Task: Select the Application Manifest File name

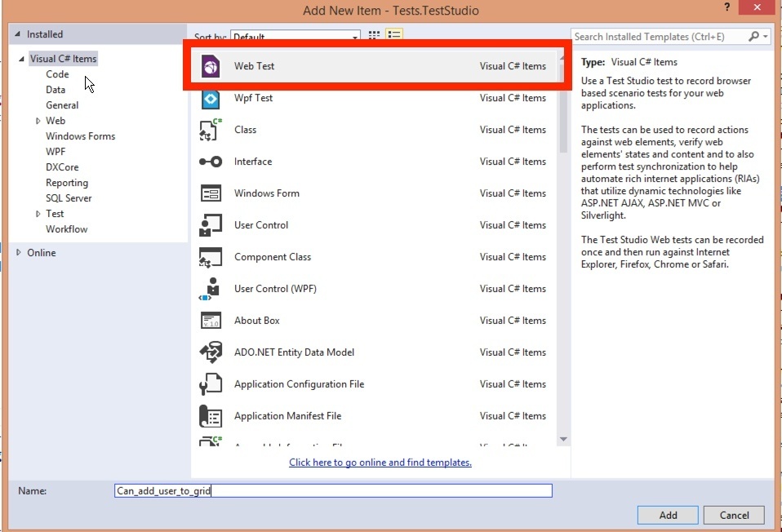Action: pyautogui.click(x=288, y=416)
